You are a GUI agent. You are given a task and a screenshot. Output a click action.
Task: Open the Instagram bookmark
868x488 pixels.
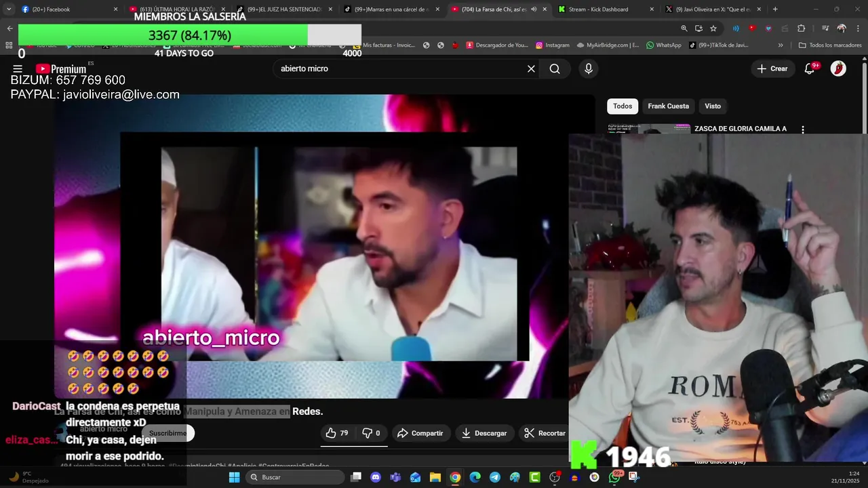point(553,45)
